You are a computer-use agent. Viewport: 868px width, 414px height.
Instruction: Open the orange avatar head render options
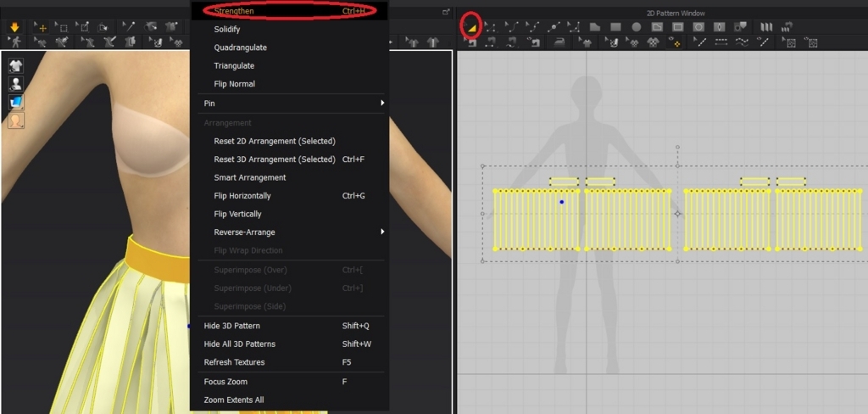pos(16,120)
